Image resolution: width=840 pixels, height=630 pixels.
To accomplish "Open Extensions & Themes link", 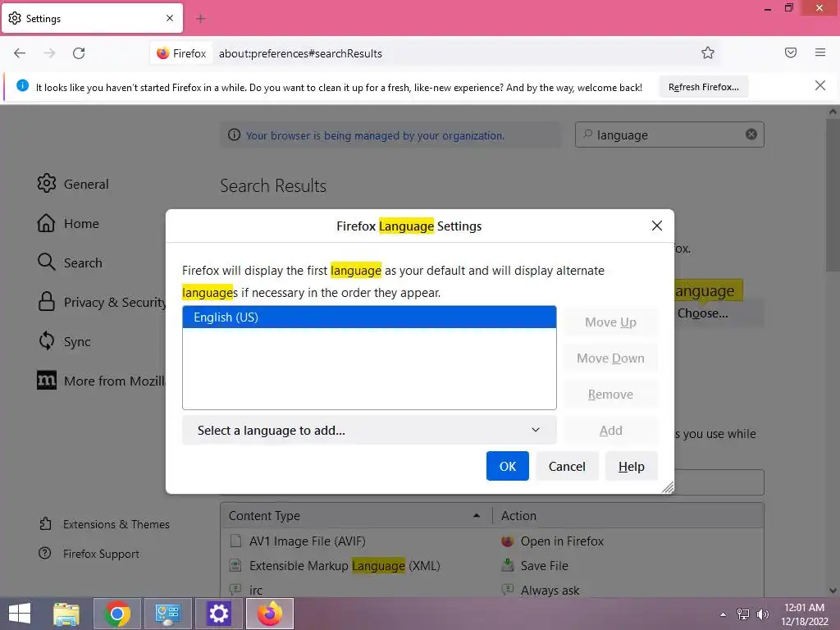I will tap(104, 524).
